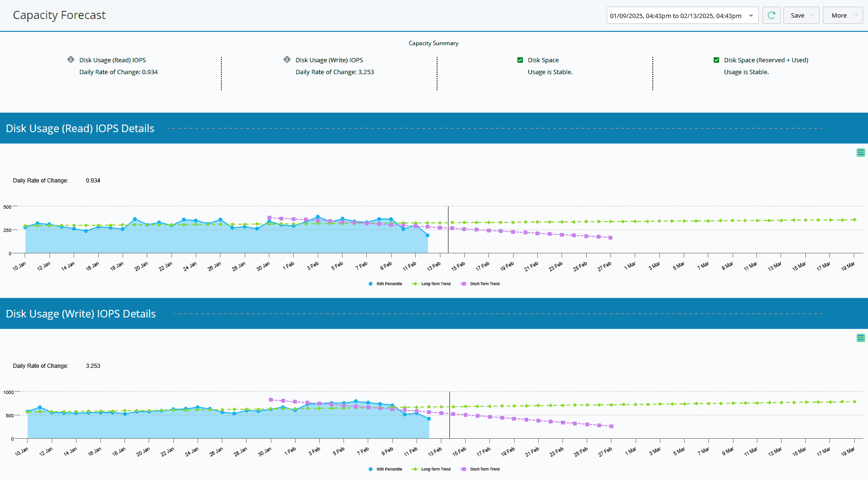Click last green long-term point in Write chart

pyautogui.click(x=855, y=402)
